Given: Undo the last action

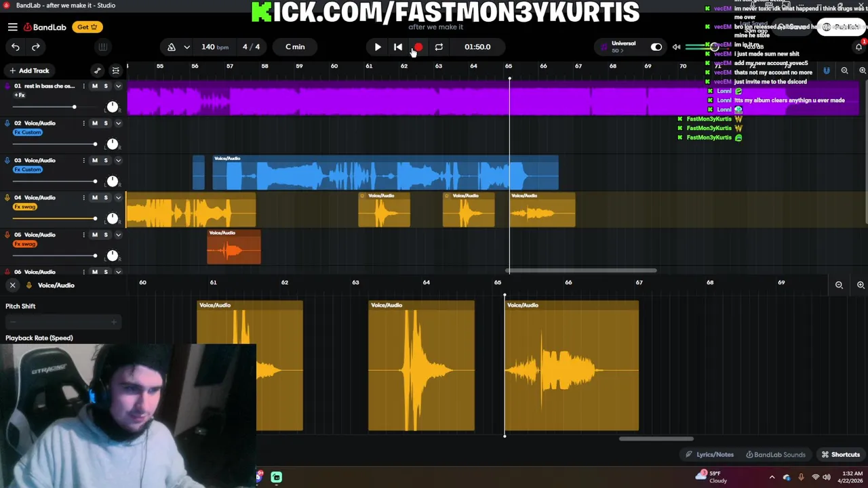Looking at the screenshot, I should [16, 47].
